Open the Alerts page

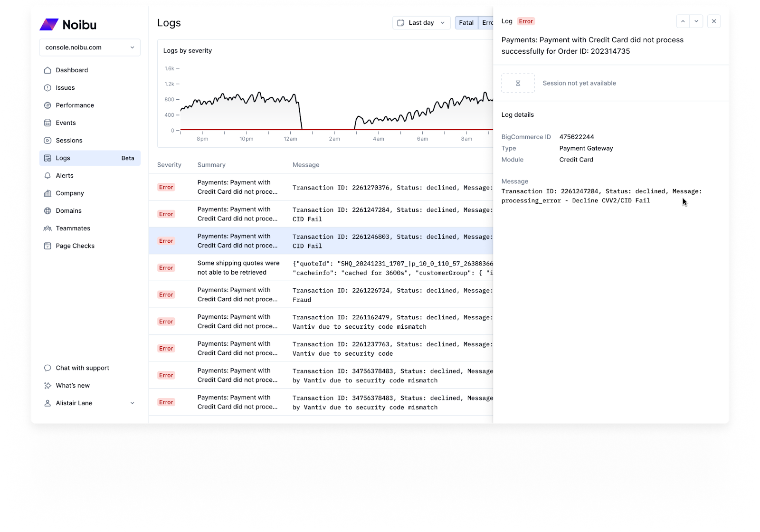tap(90, 176)
